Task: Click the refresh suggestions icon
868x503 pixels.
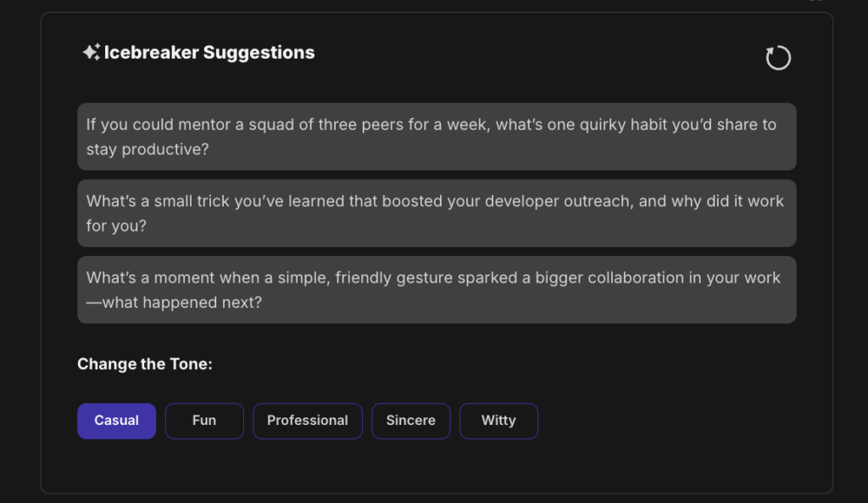Action: [777, 58]
